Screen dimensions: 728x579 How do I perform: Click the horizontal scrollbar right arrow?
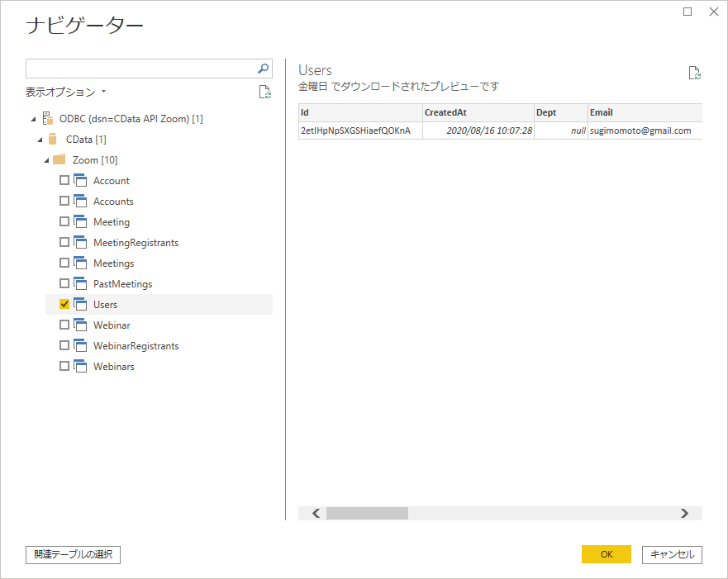tap(683, 513)
